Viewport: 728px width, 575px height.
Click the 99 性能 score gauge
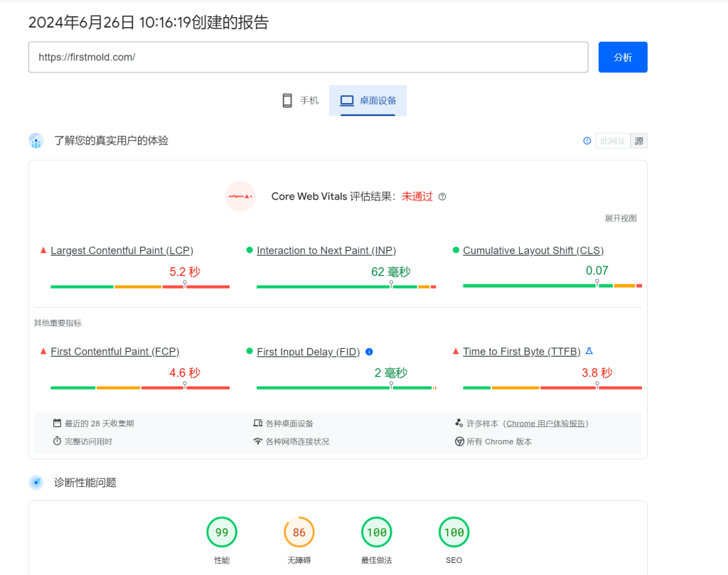coord(222,532)
